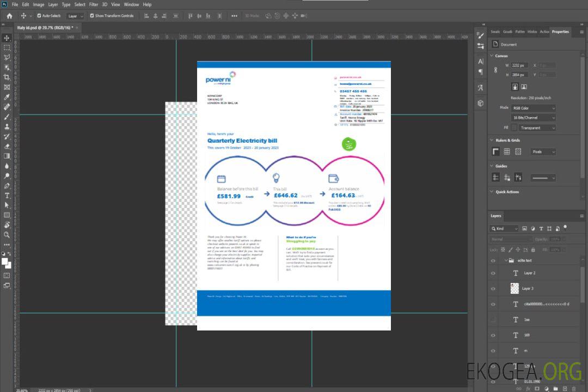The image size is (588, 392).
Task: Select the Horizontal Type tool
Action: (x=7, y=195)
